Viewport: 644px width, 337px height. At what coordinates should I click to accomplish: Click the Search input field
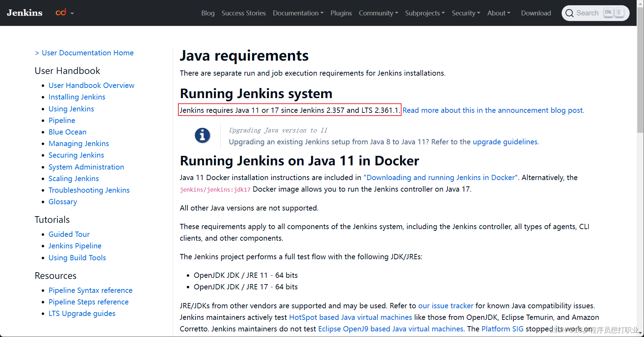(x=595, y=13)
